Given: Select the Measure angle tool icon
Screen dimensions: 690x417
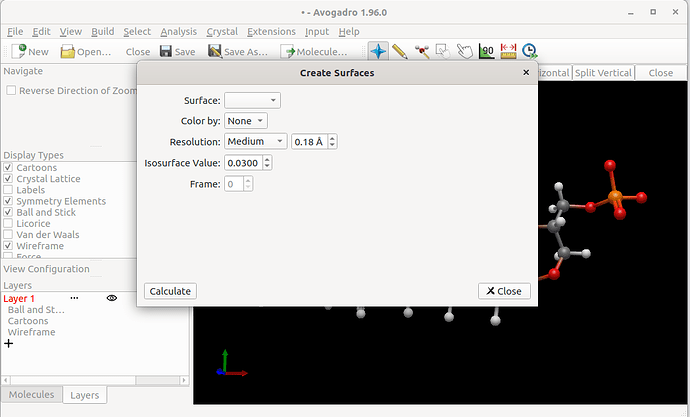Looking at the screenshot, I should [487, 51].
